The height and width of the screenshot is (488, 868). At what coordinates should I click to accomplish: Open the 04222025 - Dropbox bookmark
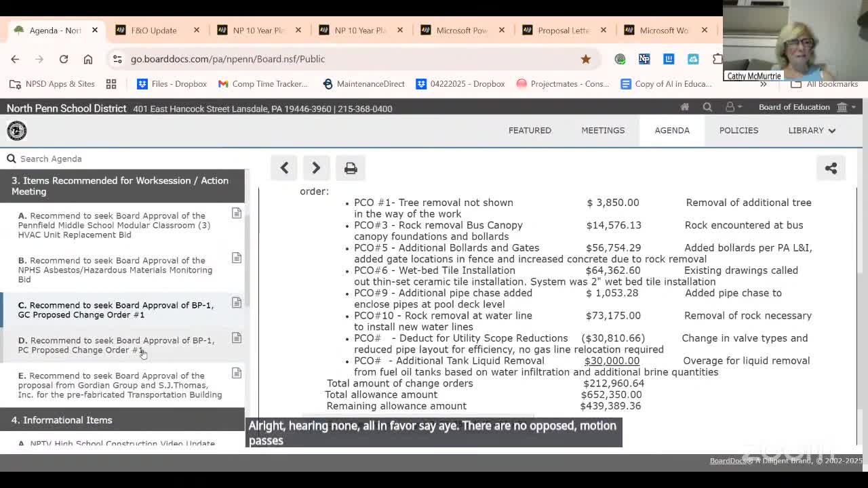(460, 84)
